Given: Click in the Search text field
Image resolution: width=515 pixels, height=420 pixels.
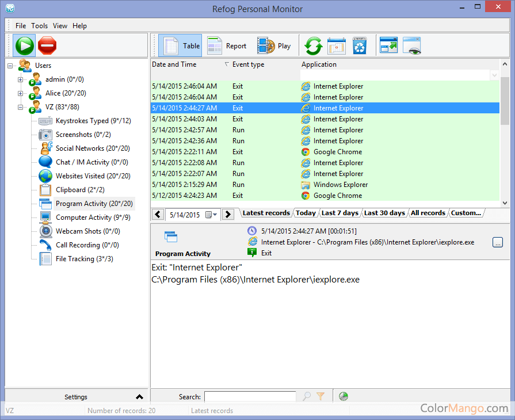Looking at the screenshot, I should point(250,396).
